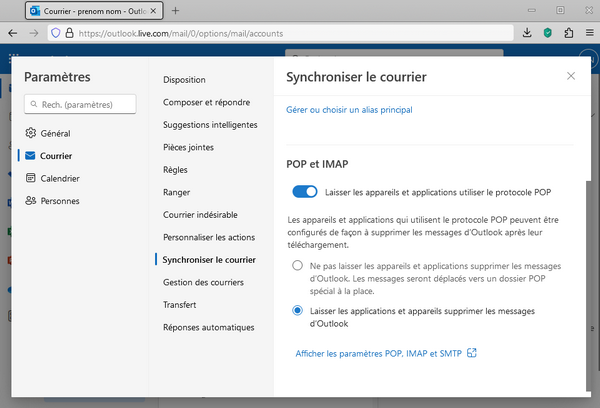Select 'Ne pas laisser les appareils' radio option

pyautogui.click(x=297, y=266)
